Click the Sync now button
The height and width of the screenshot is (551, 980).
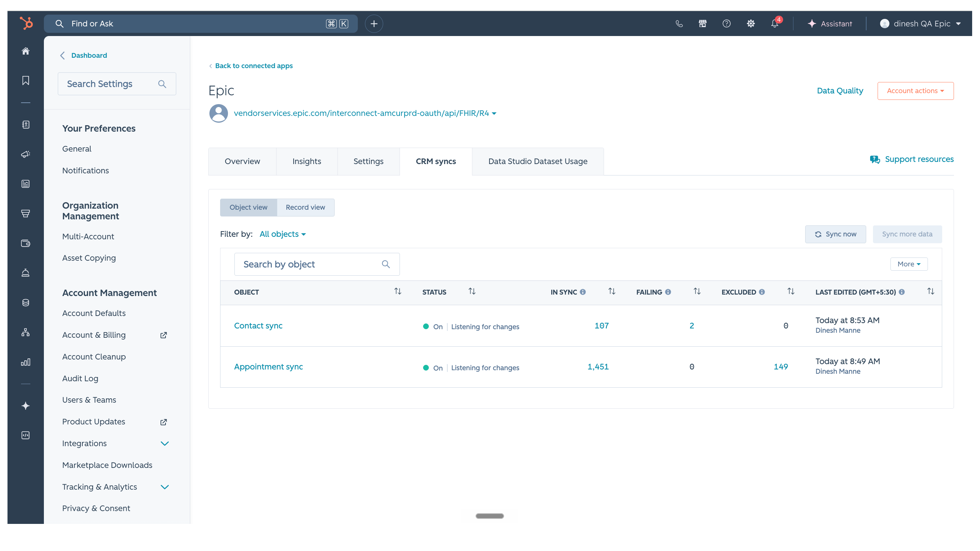pos(836,234)
